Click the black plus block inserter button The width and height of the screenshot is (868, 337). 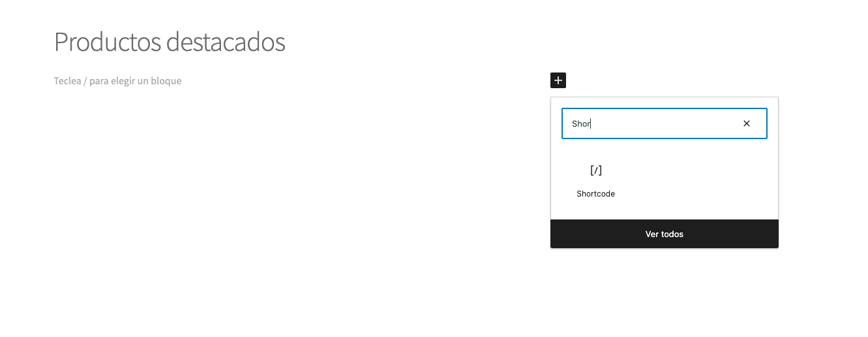tap(558, 80)
